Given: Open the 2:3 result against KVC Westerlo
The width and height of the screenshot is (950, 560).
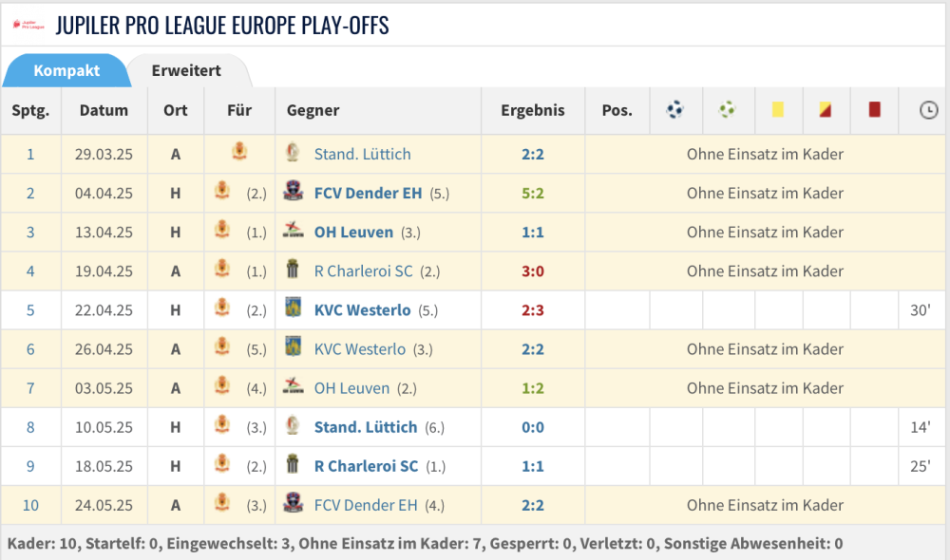Looking at the screenshot, I should (x=533, y=309).
